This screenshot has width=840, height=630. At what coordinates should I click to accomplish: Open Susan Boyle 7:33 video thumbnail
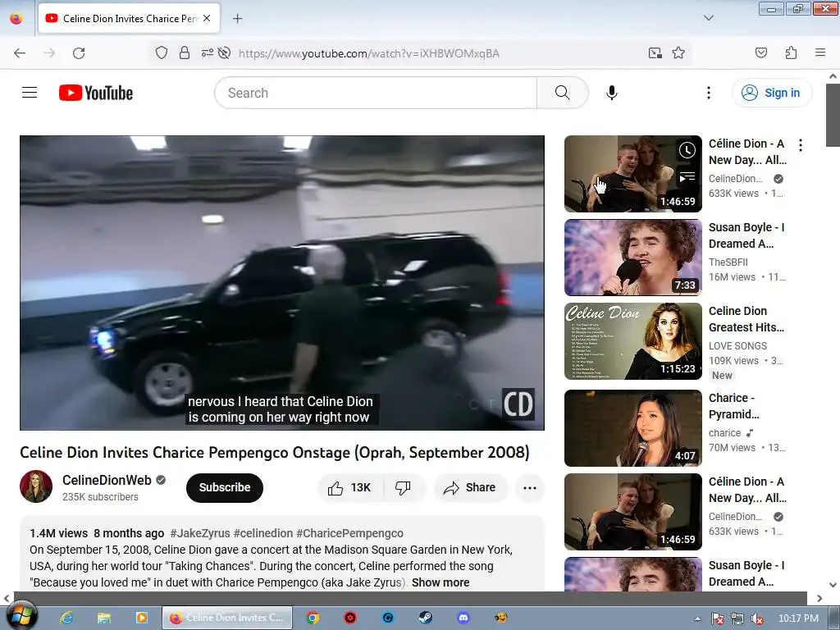[x=633, y=258]
